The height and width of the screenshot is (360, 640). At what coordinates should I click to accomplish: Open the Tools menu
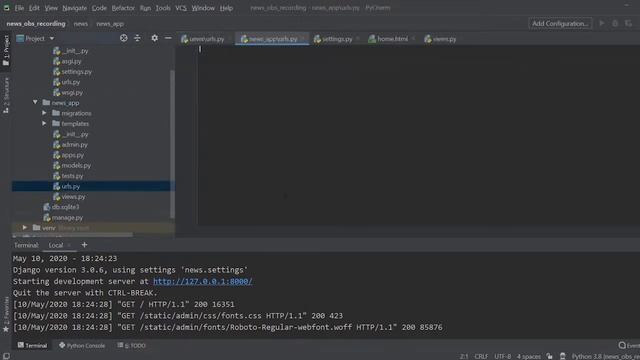(163, 8)
